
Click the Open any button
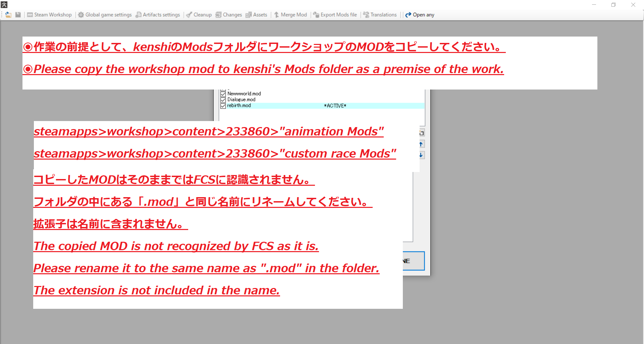coord(420,15)
